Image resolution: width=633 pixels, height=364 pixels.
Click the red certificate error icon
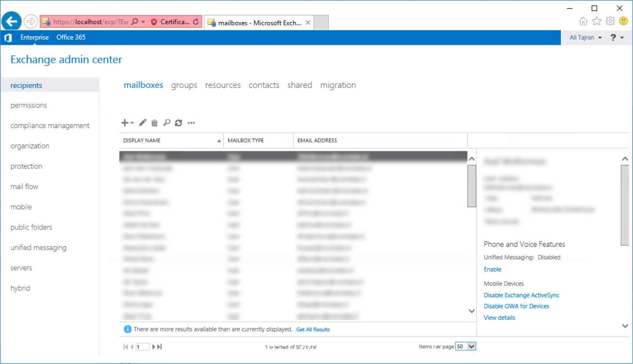pyautogui.click(x=154, y=22)
